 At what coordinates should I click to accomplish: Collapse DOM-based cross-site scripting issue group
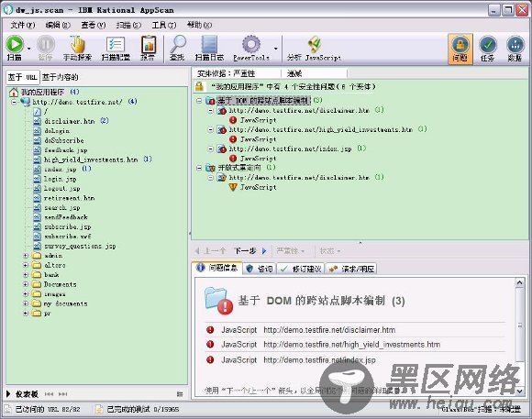point(199,101)
